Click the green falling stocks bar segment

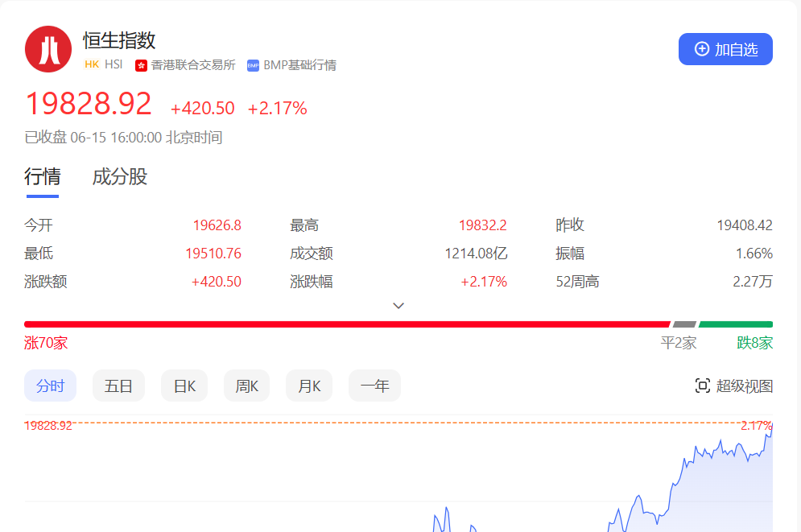pyautogui.click(x=736, y=324)
